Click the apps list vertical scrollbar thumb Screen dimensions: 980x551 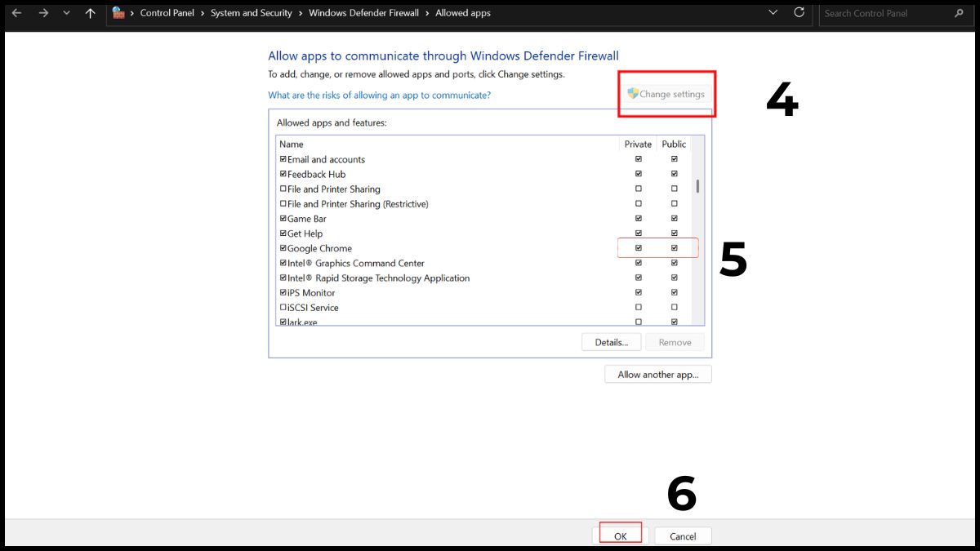pyautogui.click(x=697, y=185)
